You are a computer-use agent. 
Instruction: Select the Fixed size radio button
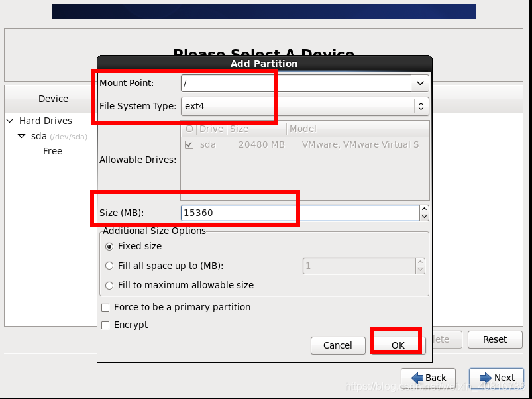(109, 247)
